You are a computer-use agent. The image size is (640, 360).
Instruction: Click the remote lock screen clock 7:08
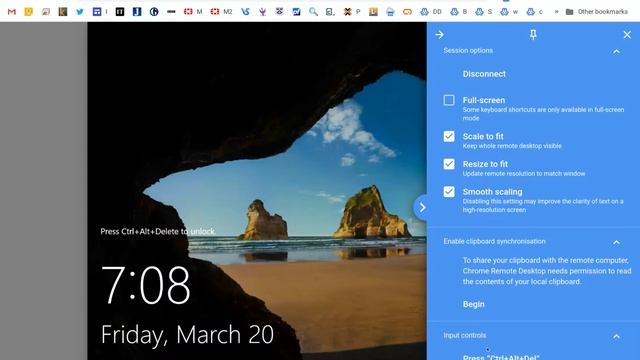[146, 285]
